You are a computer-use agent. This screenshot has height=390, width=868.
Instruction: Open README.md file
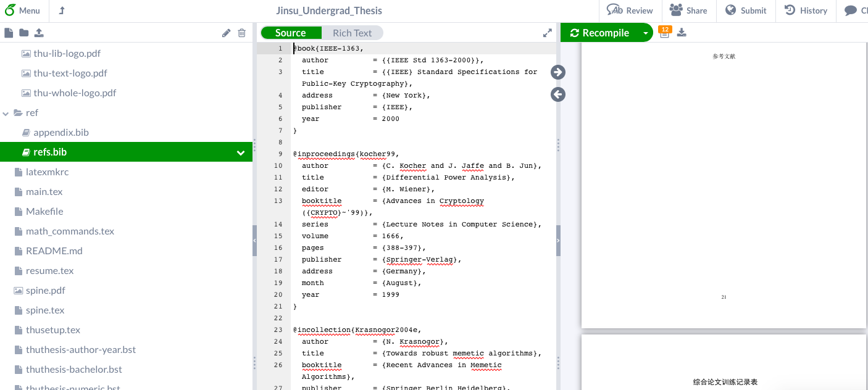[54, 251]
